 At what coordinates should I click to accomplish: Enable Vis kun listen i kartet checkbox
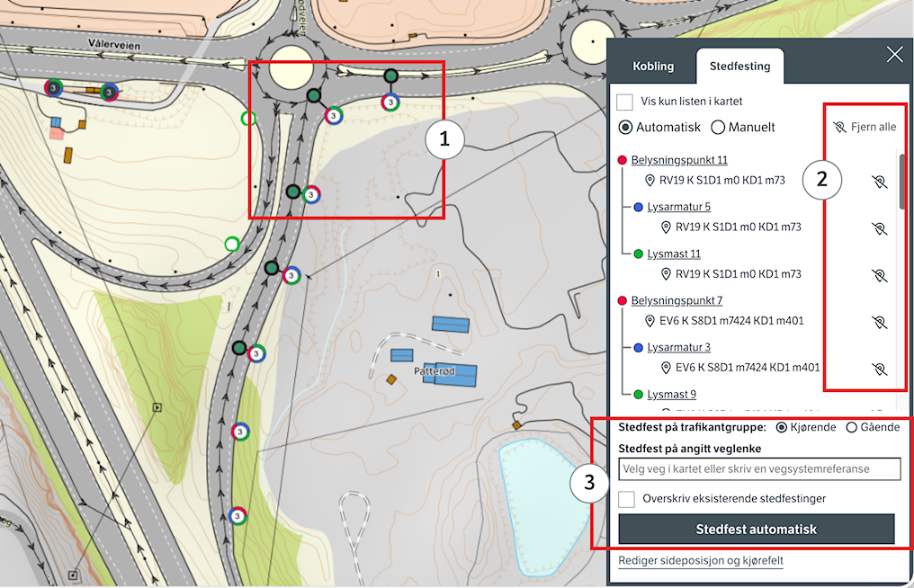click(x=625, y=102)
